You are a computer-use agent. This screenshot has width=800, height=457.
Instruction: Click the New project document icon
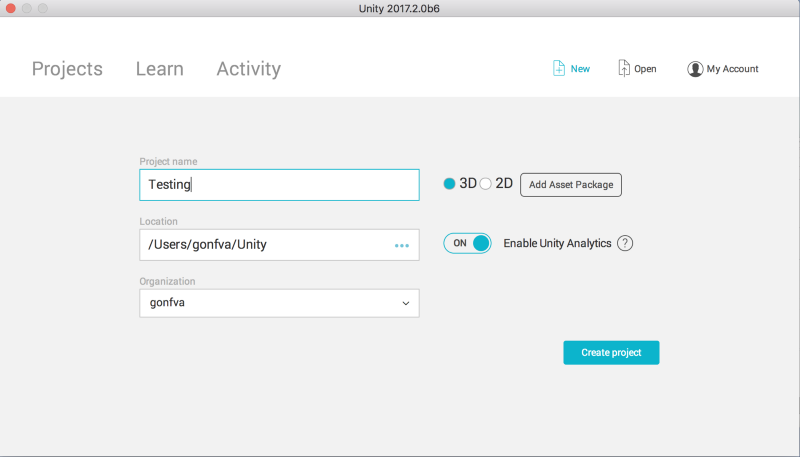coord(559,68)
